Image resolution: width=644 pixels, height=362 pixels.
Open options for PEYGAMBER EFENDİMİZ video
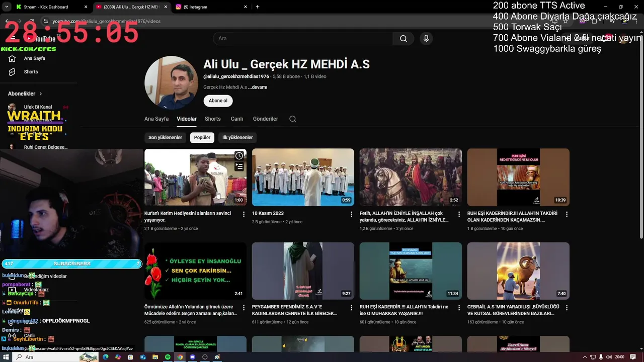point(352,308)
